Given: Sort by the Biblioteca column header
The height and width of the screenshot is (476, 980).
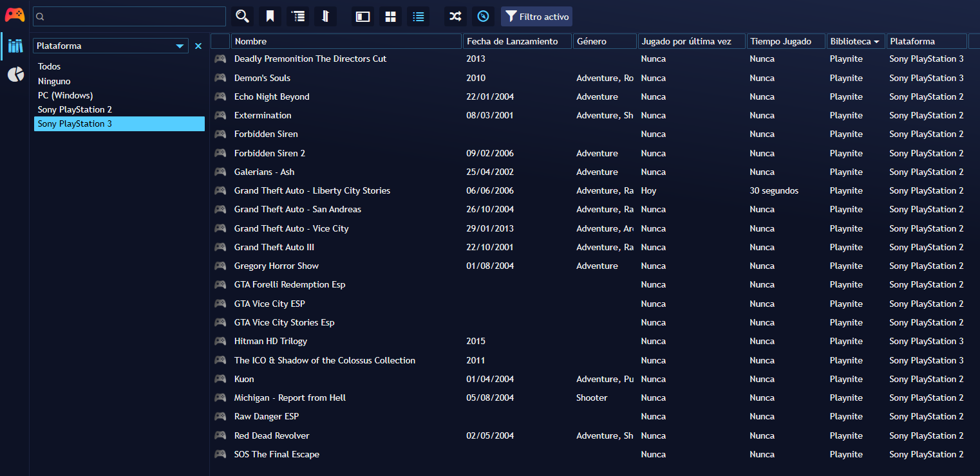Looking at the screenshot, I should [x=854, y=41].
